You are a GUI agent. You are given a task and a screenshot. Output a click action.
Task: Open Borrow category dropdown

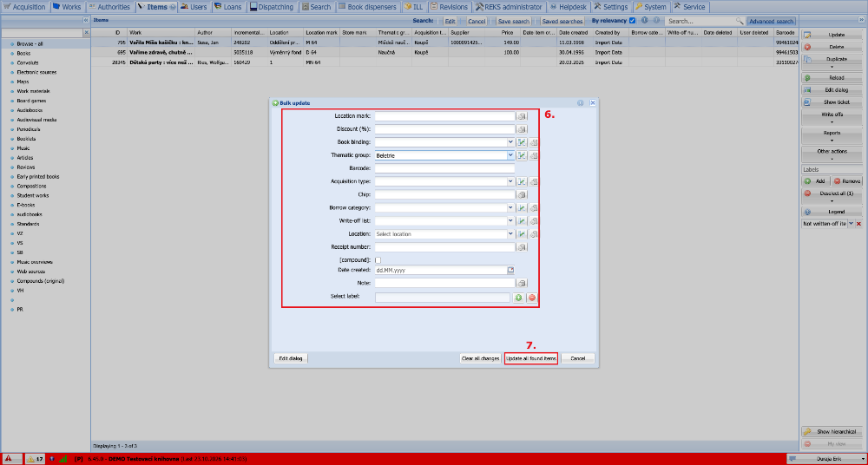(x=511, y=207)
